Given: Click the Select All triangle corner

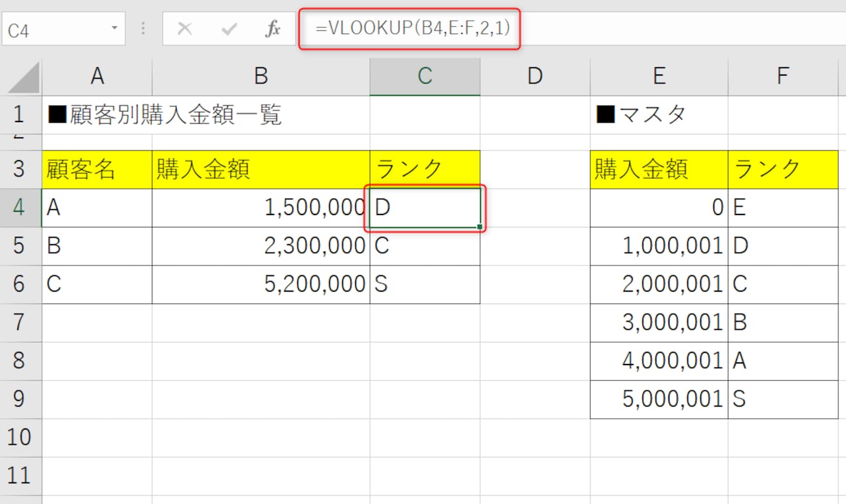Looking at the screenshot, I should (x=23, y=77).
